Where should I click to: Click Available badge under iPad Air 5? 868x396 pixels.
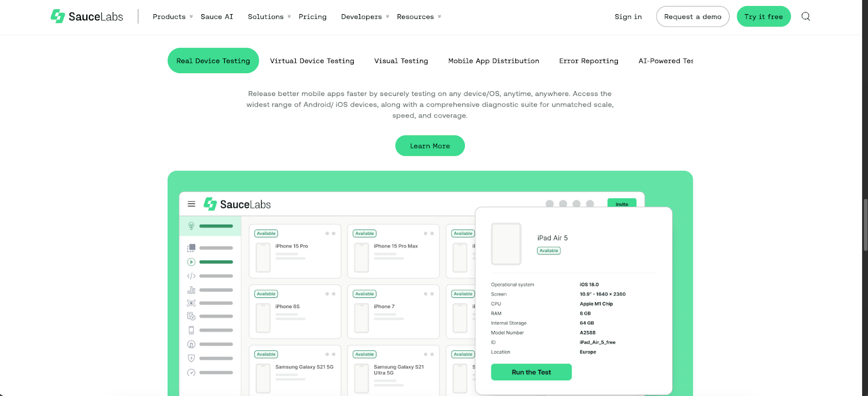click(x=549, y=251)
